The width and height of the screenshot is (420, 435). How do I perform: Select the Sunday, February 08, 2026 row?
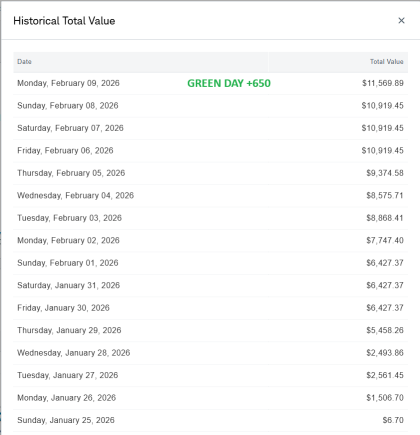pos(211,106)
